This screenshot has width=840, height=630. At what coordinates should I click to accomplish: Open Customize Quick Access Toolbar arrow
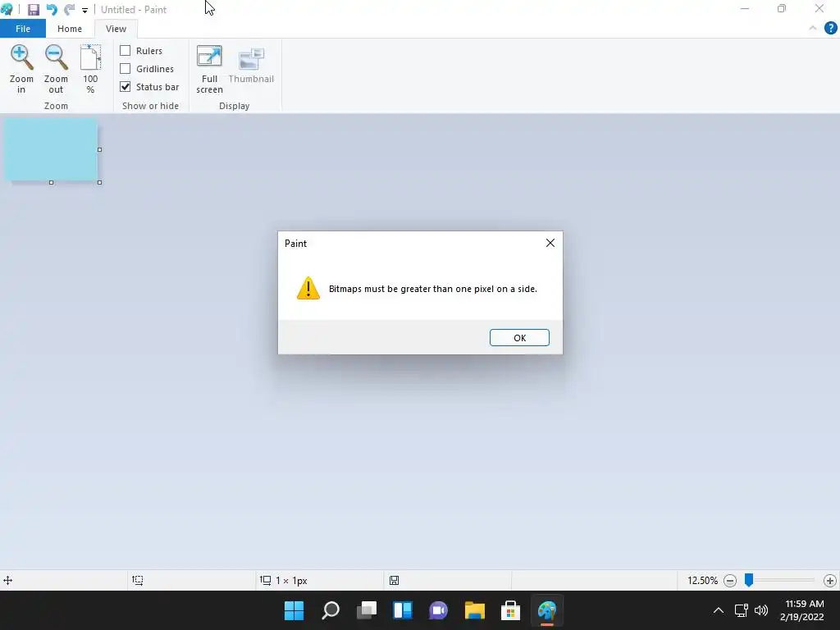tap(84, 10)
